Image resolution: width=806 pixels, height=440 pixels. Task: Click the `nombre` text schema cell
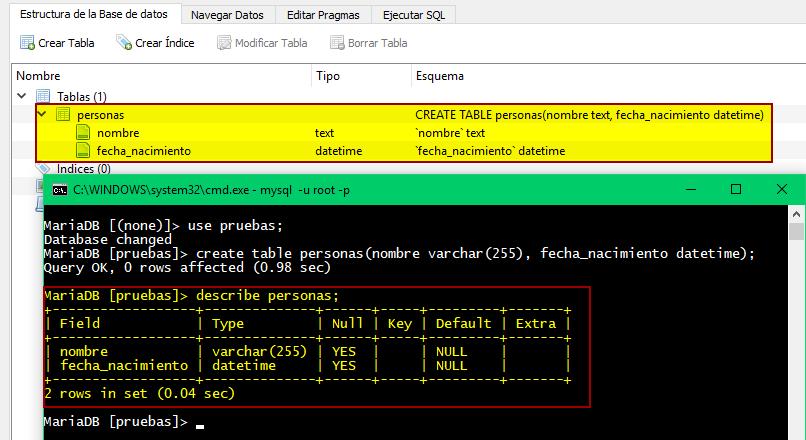(450, 133)
